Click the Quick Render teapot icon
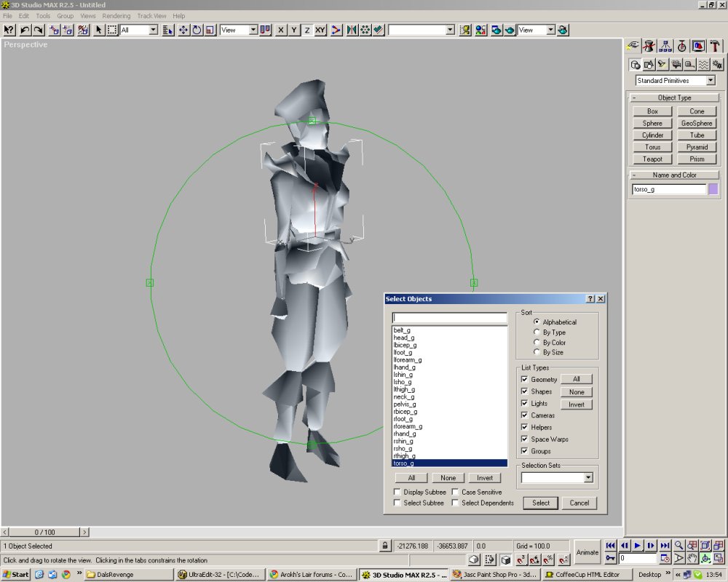The width and height of the screenshot is (728, 582). coord(510,30)
